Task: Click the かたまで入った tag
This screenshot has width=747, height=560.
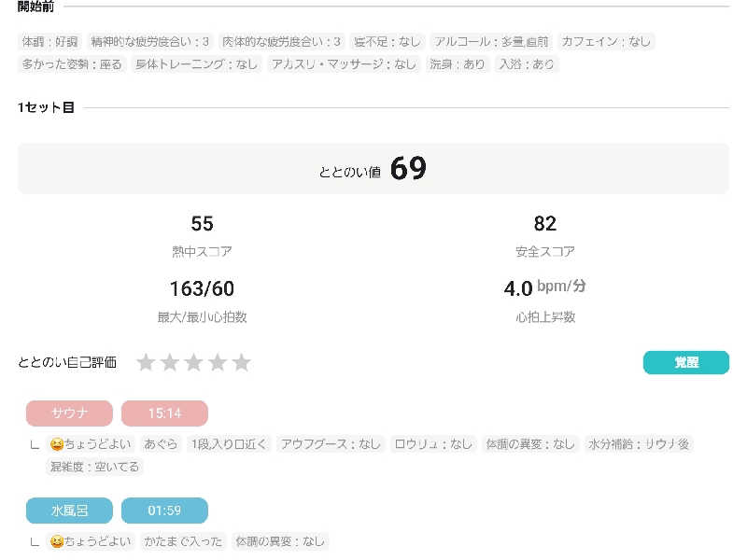Action: (x=183, y=541)
